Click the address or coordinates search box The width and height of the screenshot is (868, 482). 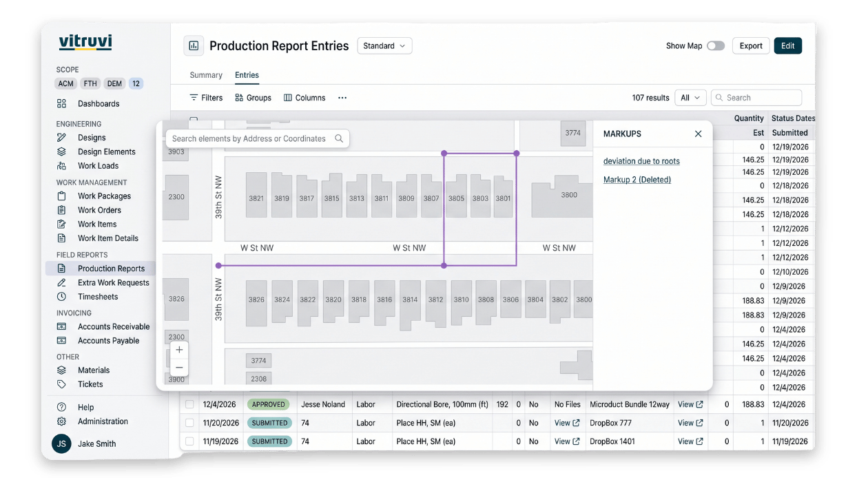coord(258,138)
